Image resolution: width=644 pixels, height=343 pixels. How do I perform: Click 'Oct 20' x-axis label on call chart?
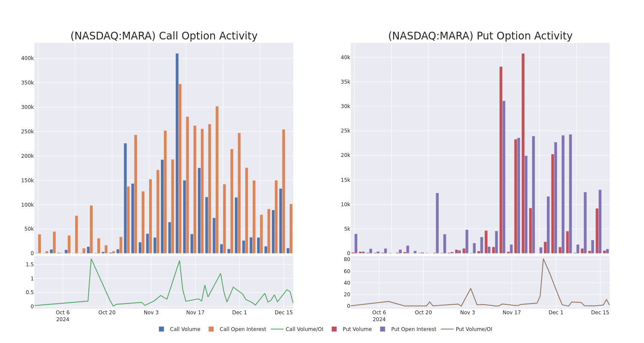[107, 313]
